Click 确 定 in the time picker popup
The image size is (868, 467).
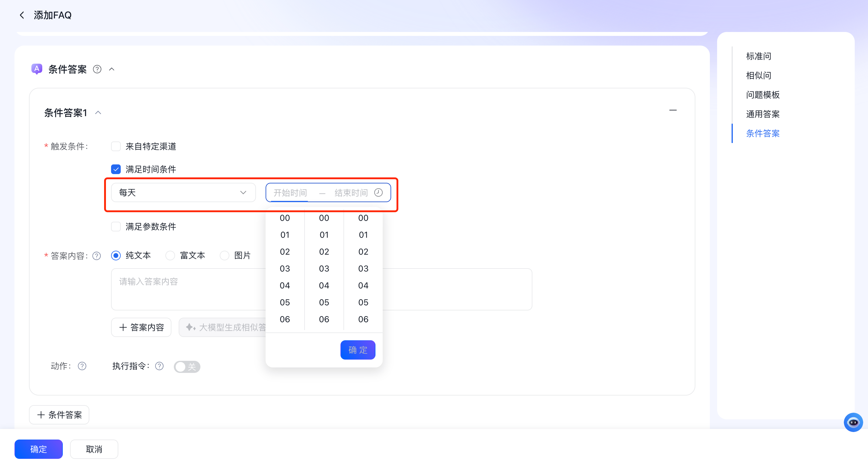click(x=358, y=350)
